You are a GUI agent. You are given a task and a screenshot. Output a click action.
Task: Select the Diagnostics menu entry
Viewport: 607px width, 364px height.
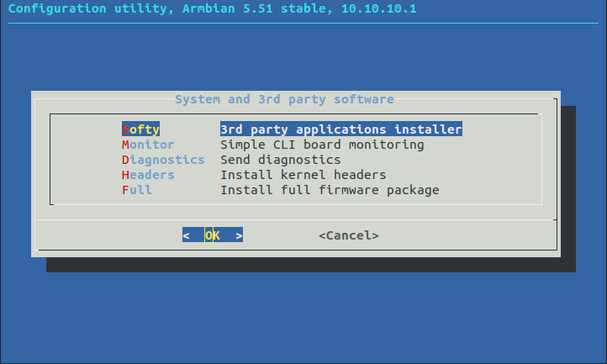pyautogui.click(x=163, y=160)
